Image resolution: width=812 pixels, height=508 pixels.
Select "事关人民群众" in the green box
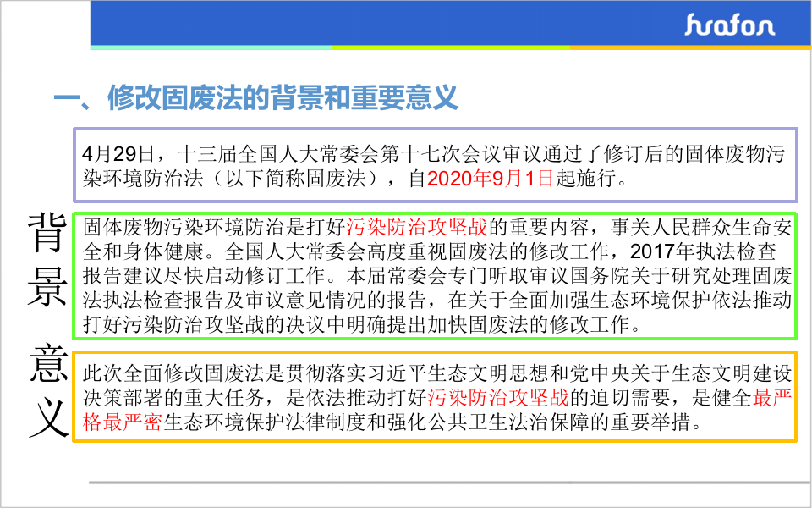(x=670, y=227)
